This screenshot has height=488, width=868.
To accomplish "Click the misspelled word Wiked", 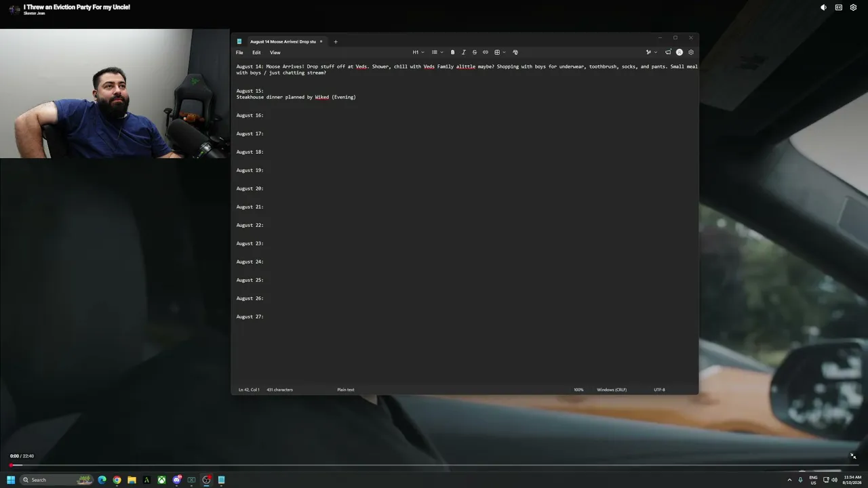I will [321, 97].
